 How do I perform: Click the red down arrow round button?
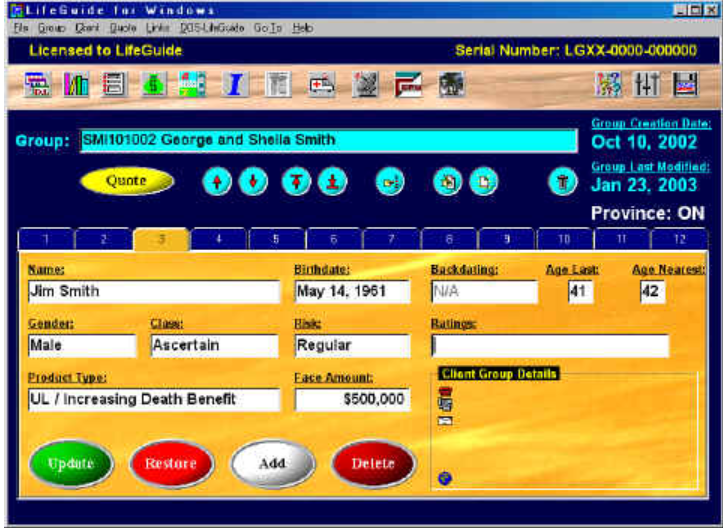pyautogui.click(x=253, y=181)
